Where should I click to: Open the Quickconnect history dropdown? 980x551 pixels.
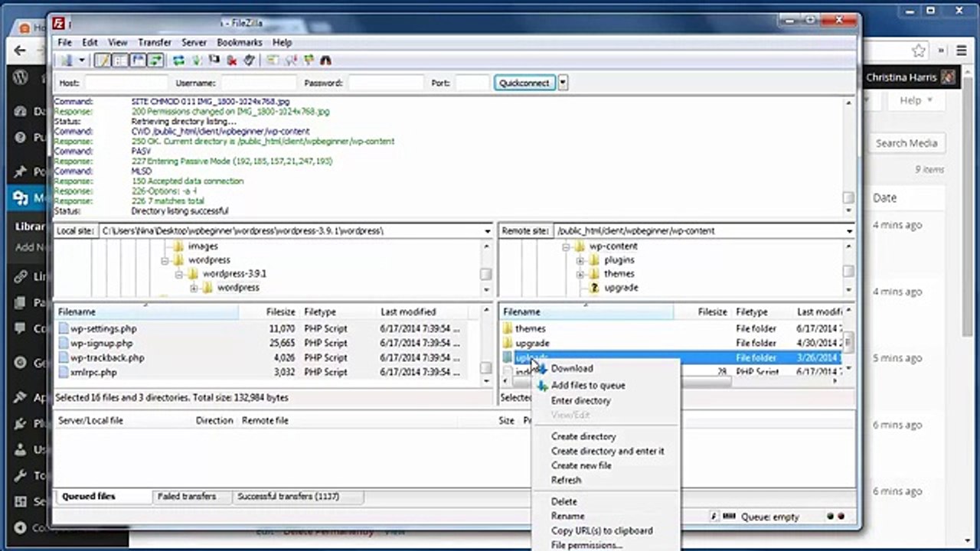pyautogui.click(x=563, y=83)
